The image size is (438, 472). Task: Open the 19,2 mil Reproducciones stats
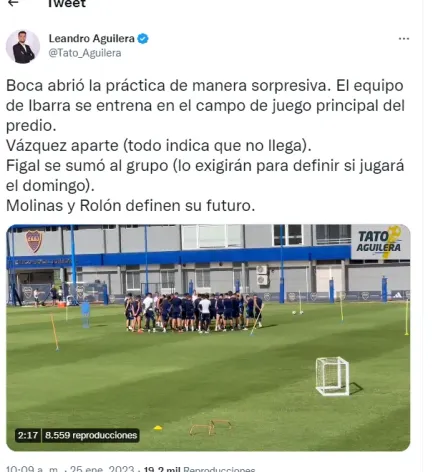pyautogui.click(x=199, y=469)
